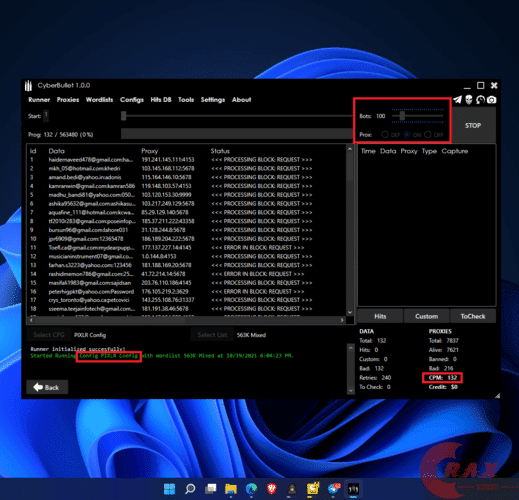Image resolution: width=519 pixels, height=500 pixels.
Task: Open the Hits DB menu
Action: point(161,100)
